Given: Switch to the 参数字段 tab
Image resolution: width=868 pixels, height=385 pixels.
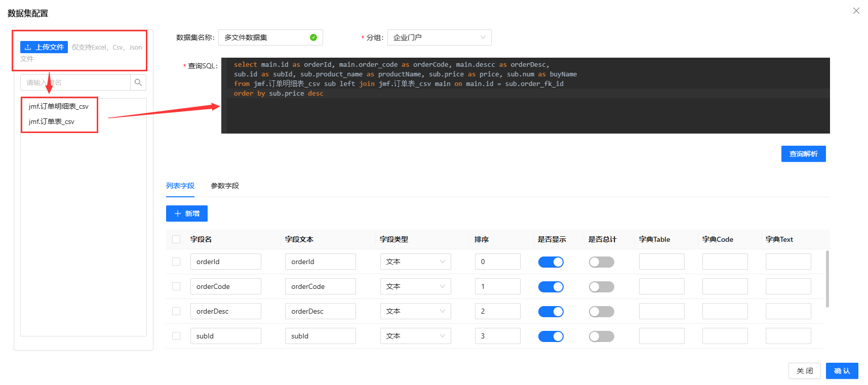Looking at the screenshot, I should point(225,186).
